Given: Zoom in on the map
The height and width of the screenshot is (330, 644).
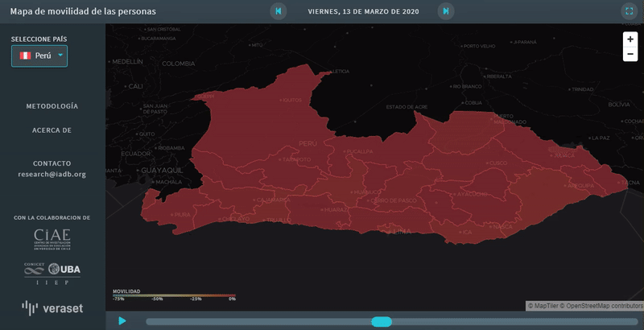Looking at the screenshot, I should click(x=630, y=39).
